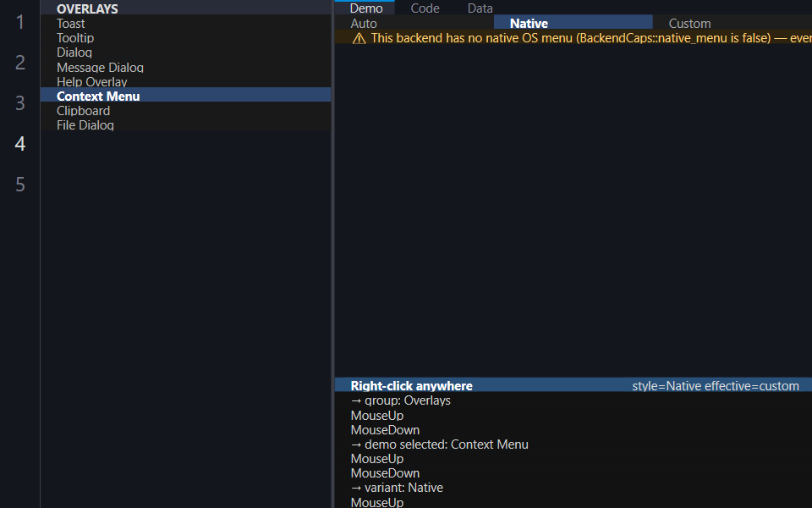Screen dimensions: 812x508
Task: Show the Data tab
Action: point(480,8)
